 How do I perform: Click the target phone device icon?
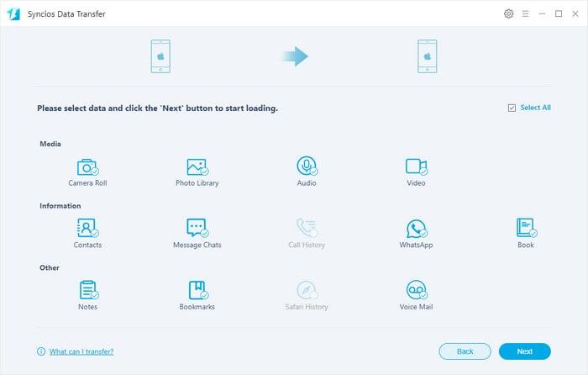coord(428,56)
